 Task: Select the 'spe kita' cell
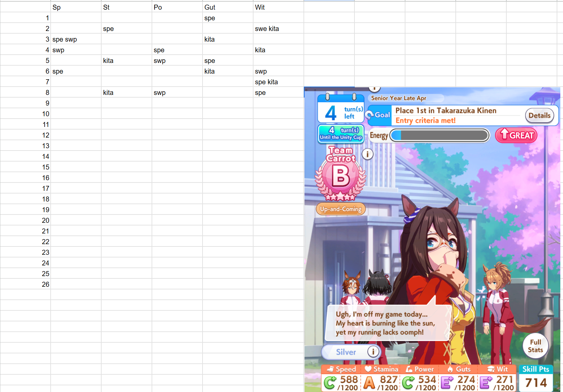click(x=279, y=82)
